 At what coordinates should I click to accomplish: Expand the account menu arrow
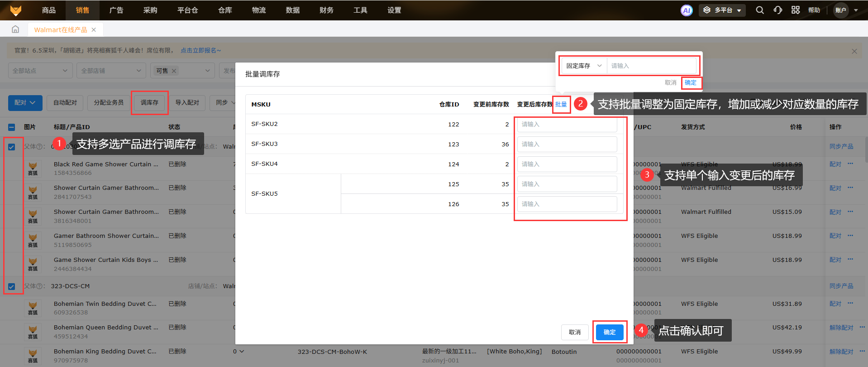click(856, 10)
